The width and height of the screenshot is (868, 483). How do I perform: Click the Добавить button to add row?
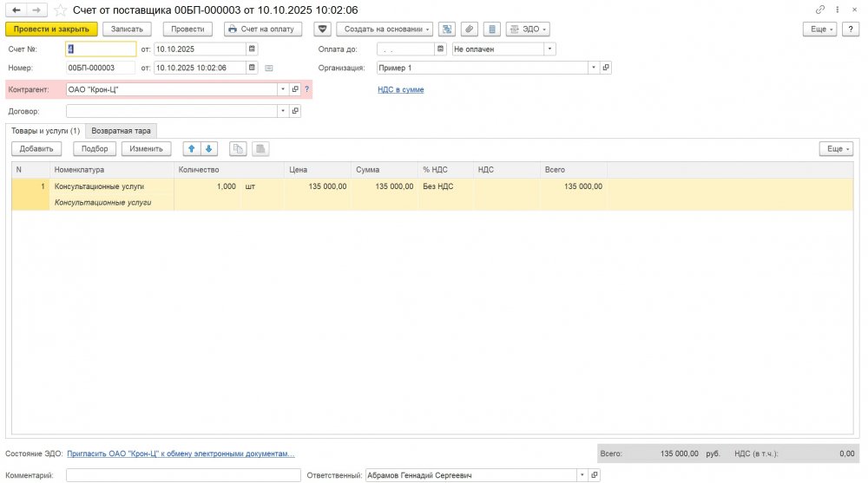(x=36, y=149)
